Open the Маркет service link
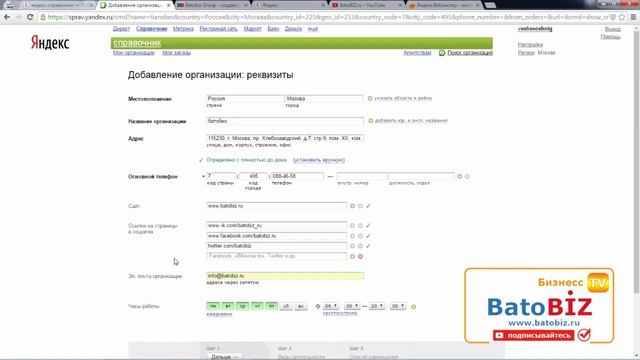 coord(253,29)
